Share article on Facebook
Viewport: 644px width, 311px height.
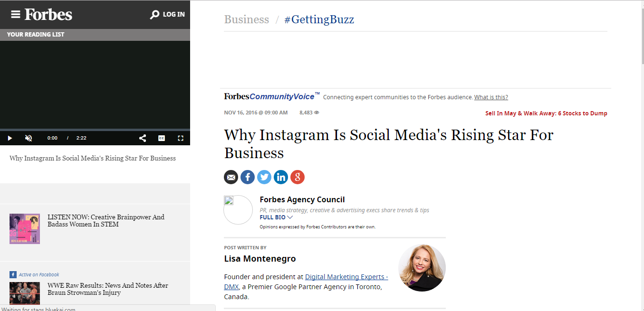248,177
